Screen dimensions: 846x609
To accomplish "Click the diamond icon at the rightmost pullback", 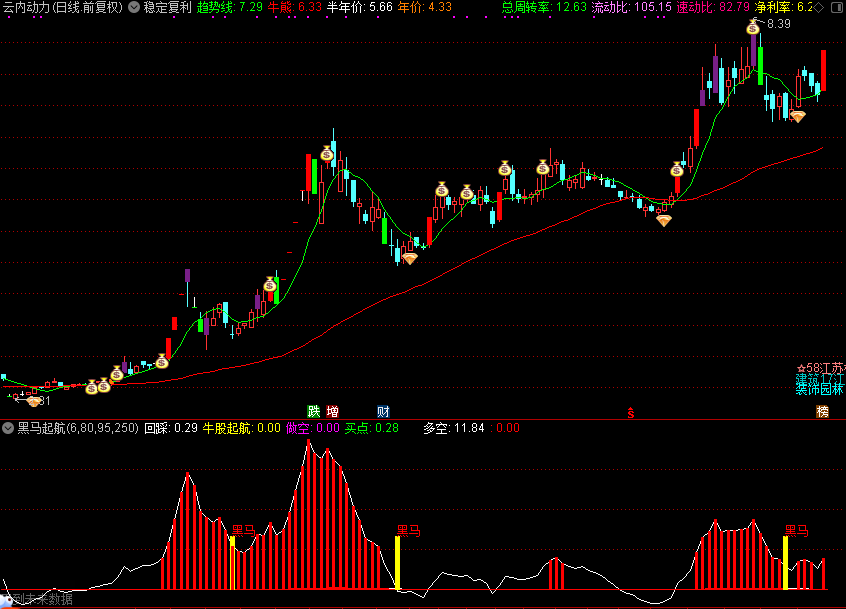I will tap(797, 116).
